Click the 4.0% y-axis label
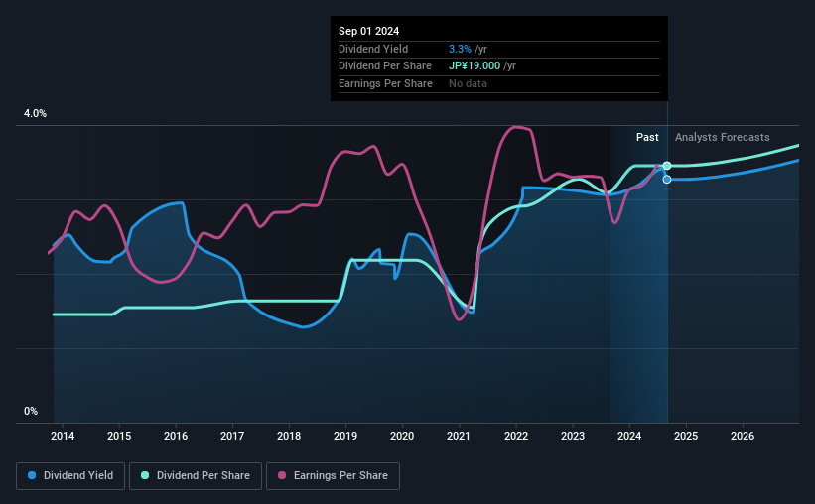Image resolution: width=815 pixels, height=504 pixels. pos(35,113)
